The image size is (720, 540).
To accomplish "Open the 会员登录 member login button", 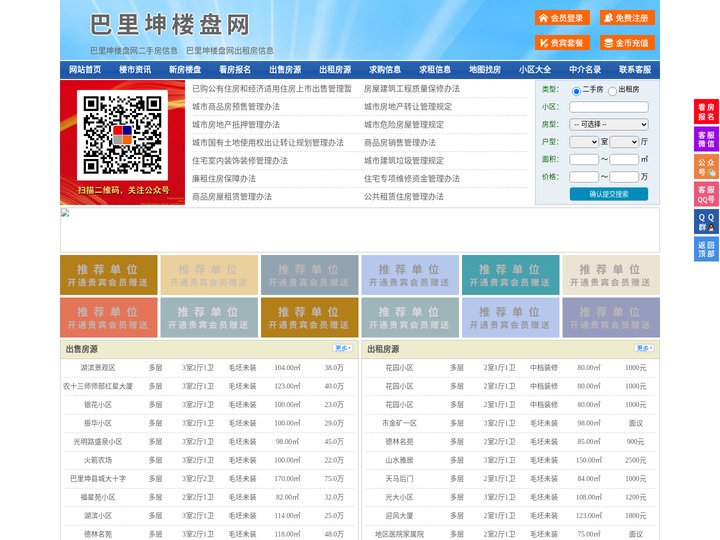I will point(562,18).
